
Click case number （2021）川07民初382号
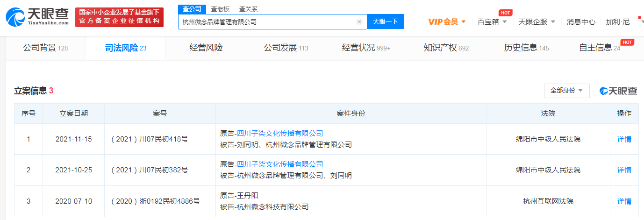150,170
